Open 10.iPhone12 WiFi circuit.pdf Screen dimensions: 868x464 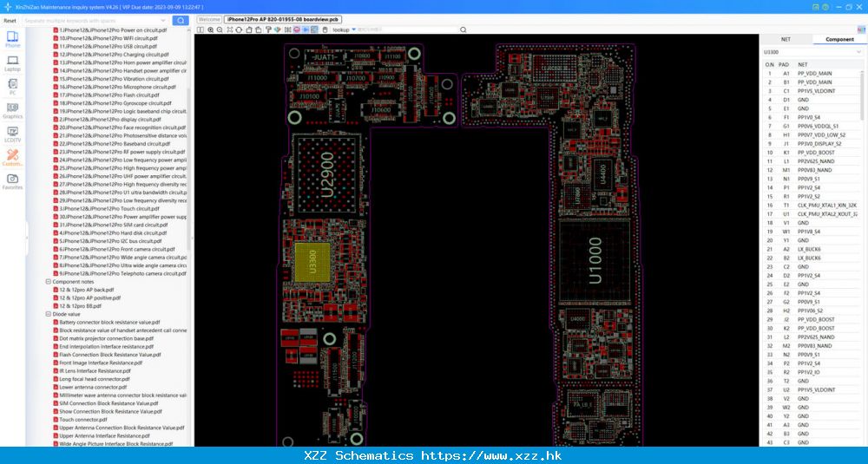coord(105,38)
